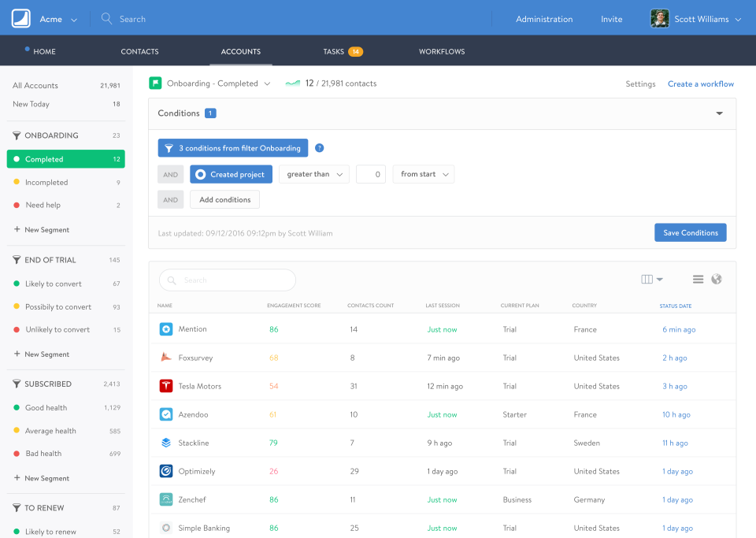Click the Tesla Motors logo icon
Viewport: 756px width, 538px height.
166,386
